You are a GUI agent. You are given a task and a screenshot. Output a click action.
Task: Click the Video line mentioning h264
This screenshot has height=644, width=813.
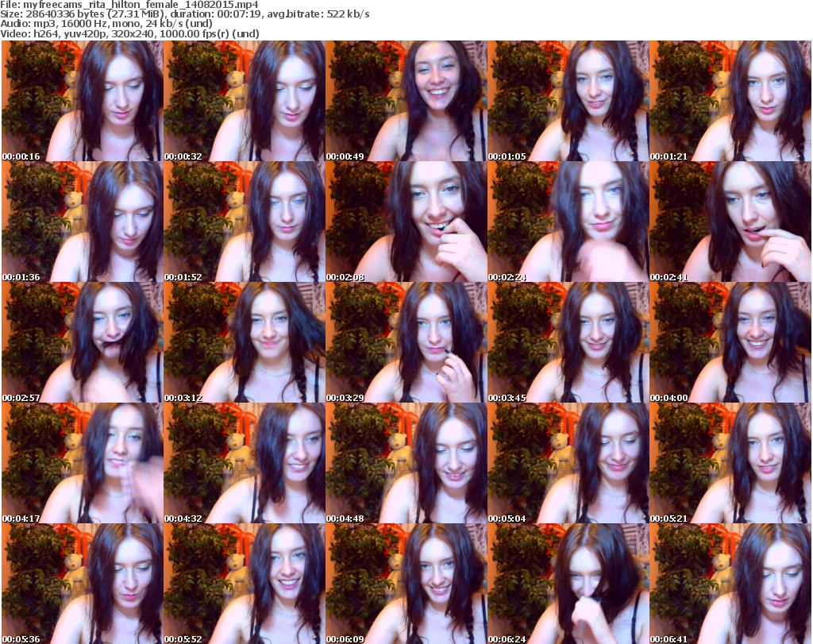tap(129, 33)
